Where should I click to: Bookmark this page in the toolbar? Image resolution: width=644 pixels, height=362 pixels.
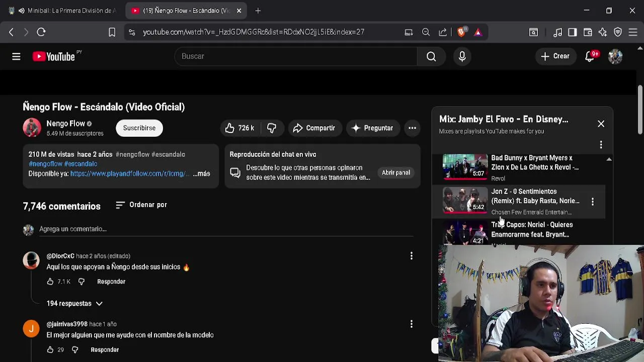(112, 32)
